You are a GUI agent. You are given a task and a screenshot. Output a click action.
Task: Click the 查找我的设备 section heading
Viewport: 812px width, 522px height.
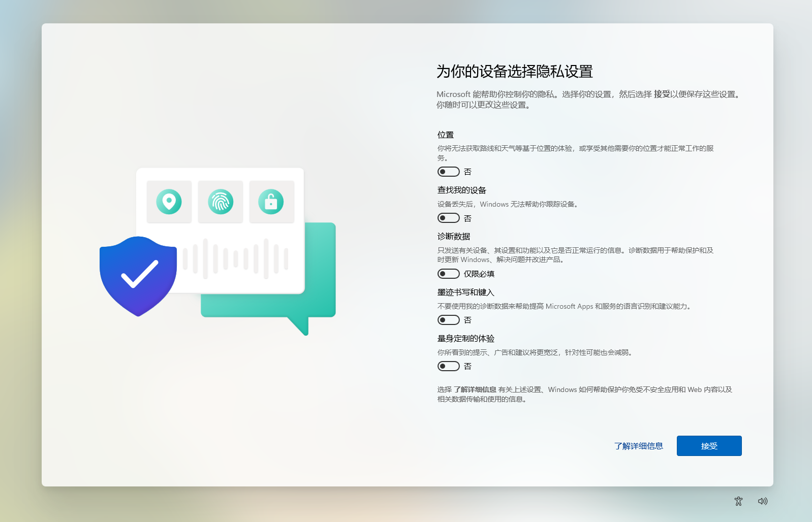[462, 190]
